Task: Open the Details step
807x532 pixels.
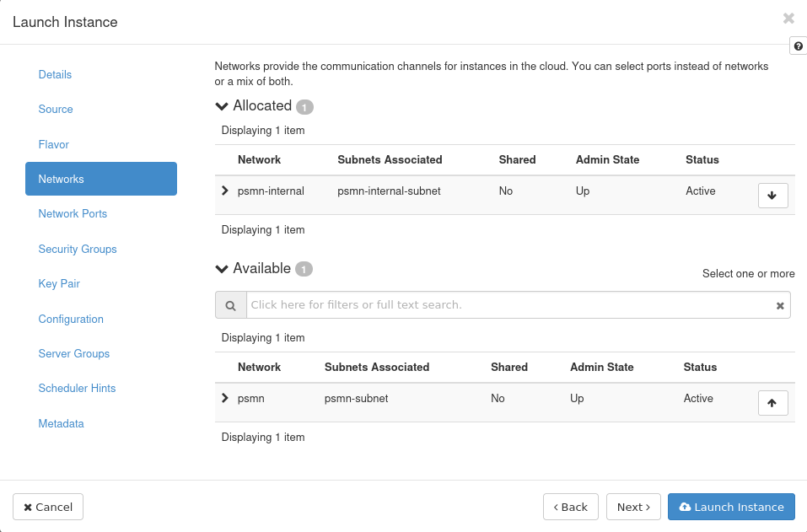Action: (55, 75)
